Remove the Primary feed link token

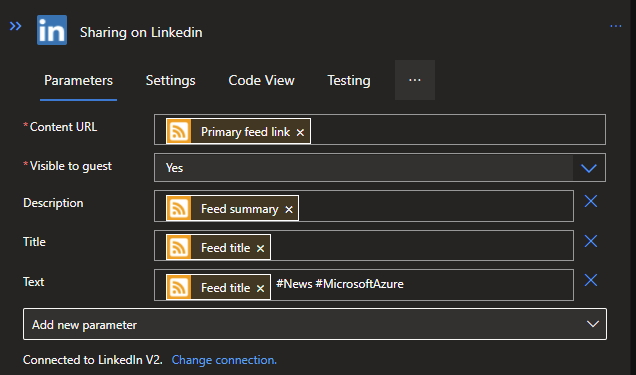pos(300,133)
